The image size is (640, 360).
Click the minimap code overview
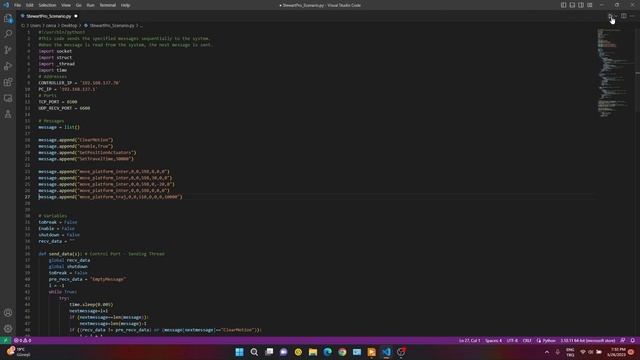point(616,73)
